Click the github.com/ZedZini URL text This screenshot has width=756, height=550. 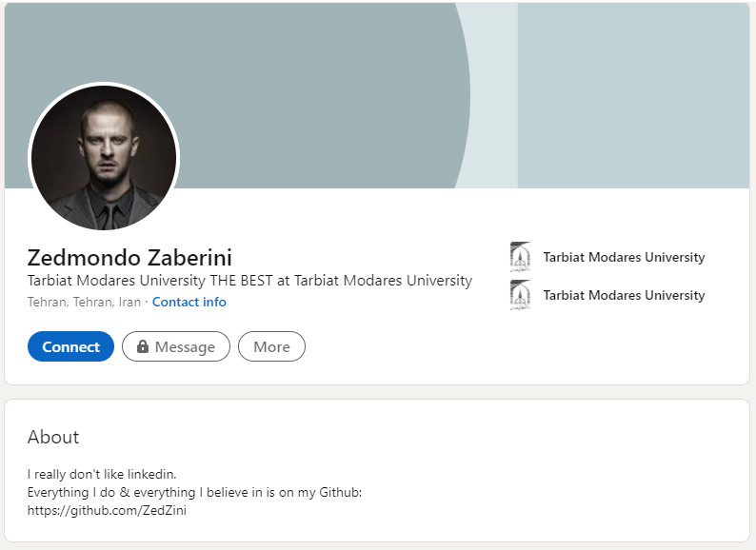pos(107,510)
